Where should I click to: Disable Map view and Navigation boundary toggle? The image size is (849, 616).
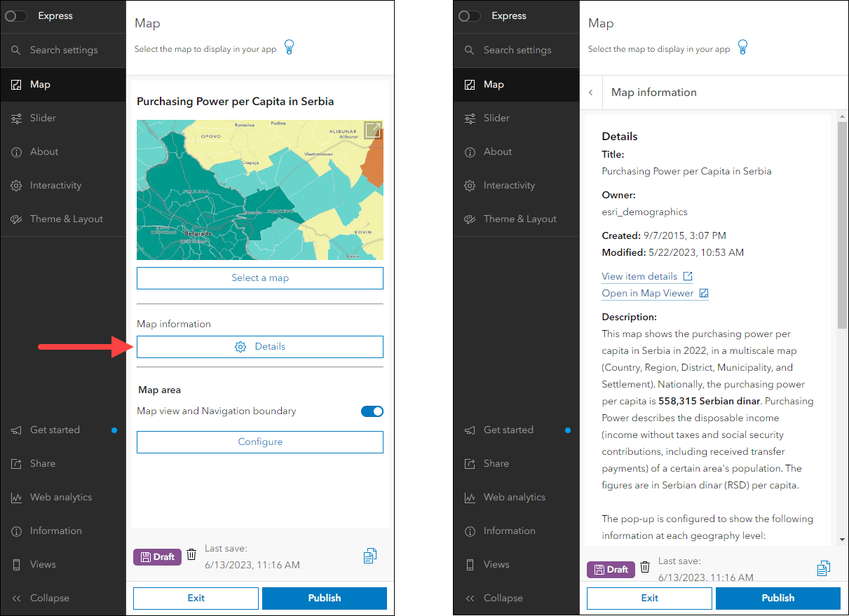372,411
